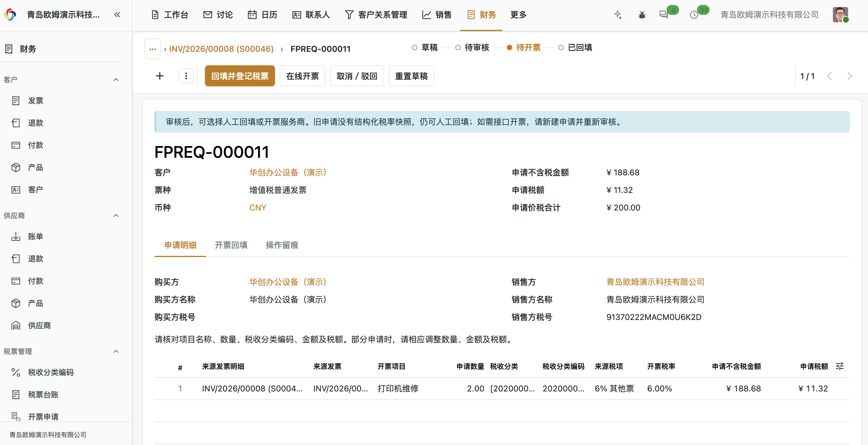Open the 讨论 menu

click(x=218, y=15)
